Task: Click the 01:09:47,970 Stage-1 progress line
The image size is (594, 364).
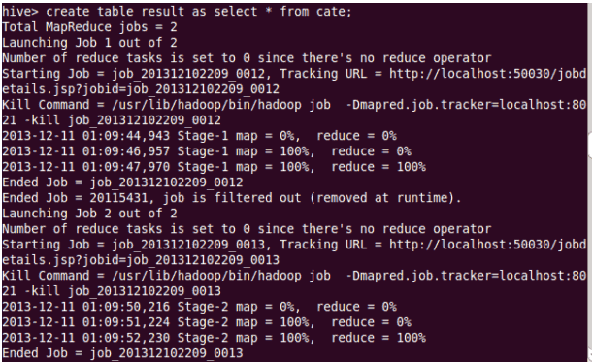Action: coord(214,167)
